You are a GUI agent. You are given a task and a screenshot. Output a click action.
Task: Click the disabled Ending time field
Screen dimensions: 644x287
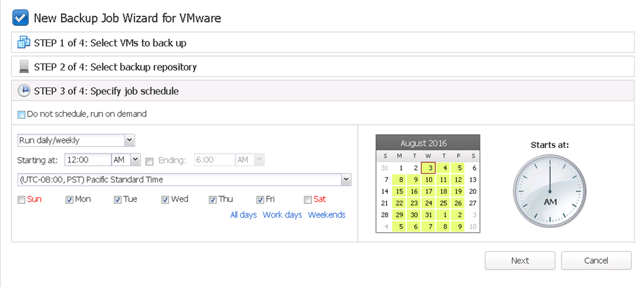(x=214, y=160)
